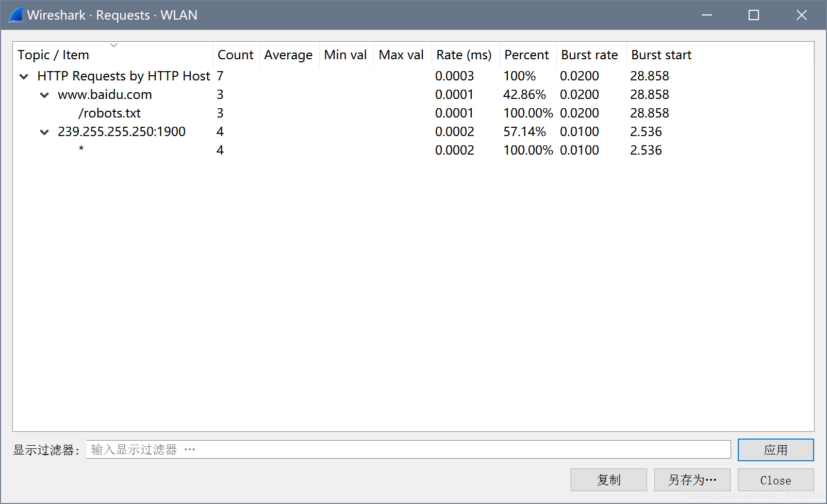The image size is (827, 504).
Task: Select the HTTP Requests by HTTP Host row
Action: [x=413, y=76]
